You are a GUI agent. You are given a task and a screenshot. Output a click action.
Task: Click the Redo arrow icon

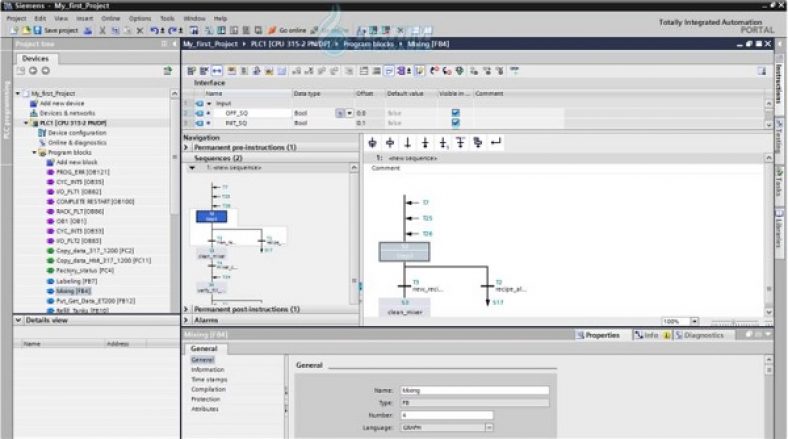[x=172, y=31]
